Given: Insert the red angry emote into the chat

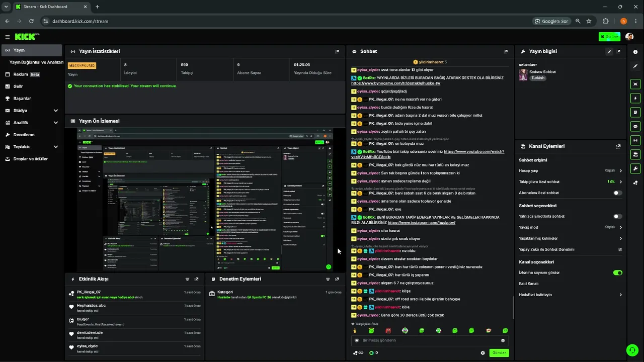Looking at the screenshot, I should [x=388, y=330].
